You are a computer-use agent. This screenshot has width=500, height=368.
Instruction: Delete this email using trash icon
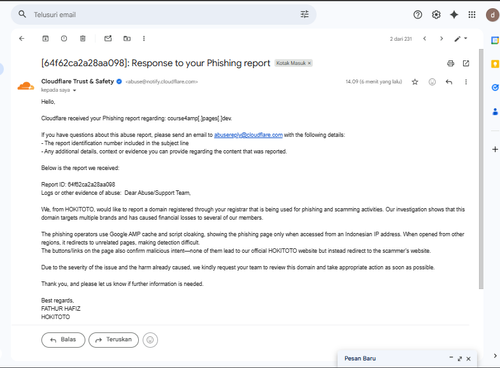83,39
